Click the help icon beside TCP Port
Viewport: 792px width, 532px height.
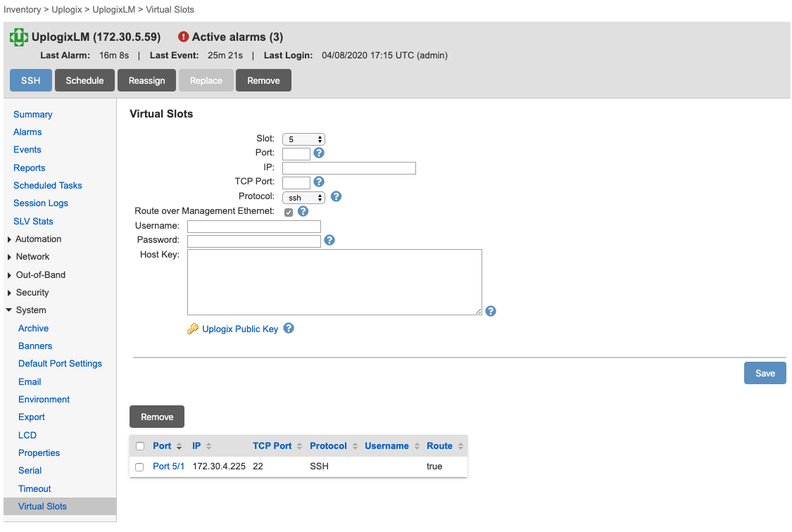[x=319, y=182]
